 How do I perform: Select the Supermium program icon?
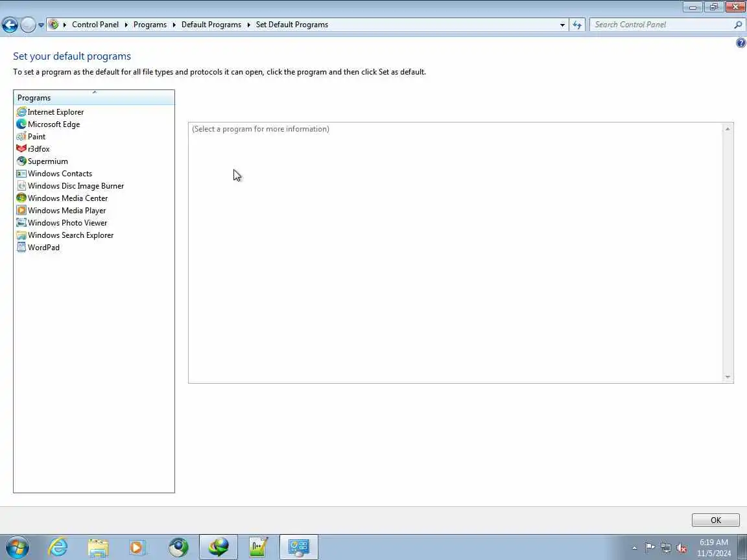click(x=21, y=161)
